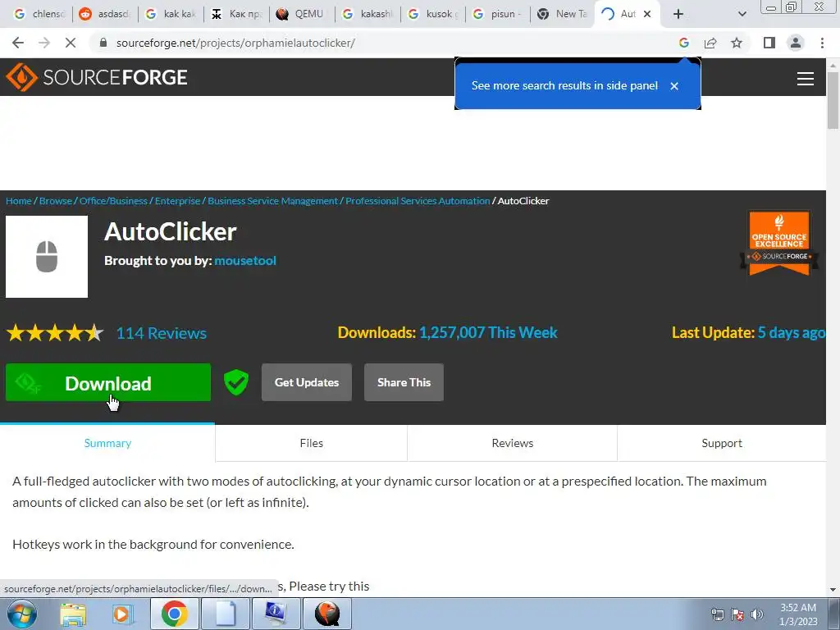Click the blank document taskbar icon
Image resolution: width=840 pixels, height=630 pixels.
point(226,614)
